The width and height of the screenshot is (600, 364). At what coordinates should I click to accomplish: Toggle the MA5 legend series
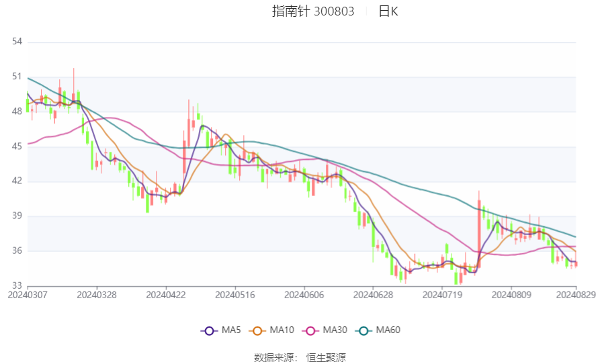click(221, 330)
